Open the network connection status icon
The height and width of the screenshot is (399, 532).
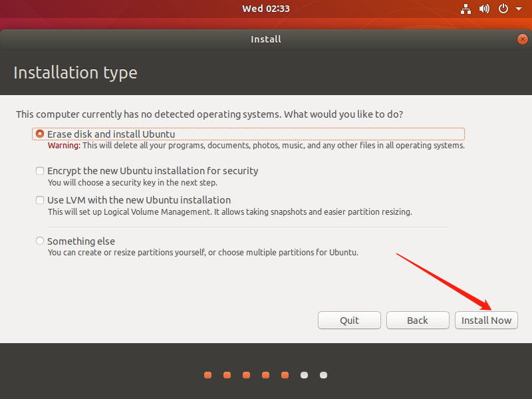(465, 9)
